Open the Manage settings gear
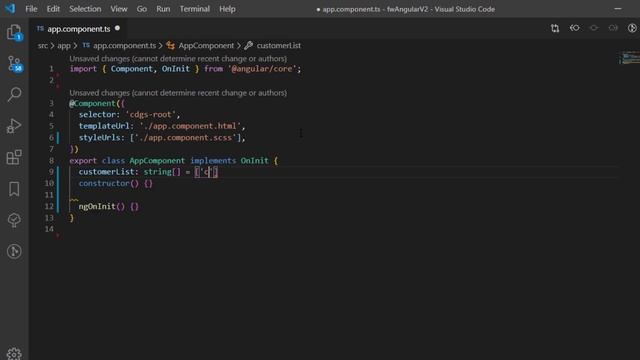This screenshot has width=640, height=360. click(14, 353)
